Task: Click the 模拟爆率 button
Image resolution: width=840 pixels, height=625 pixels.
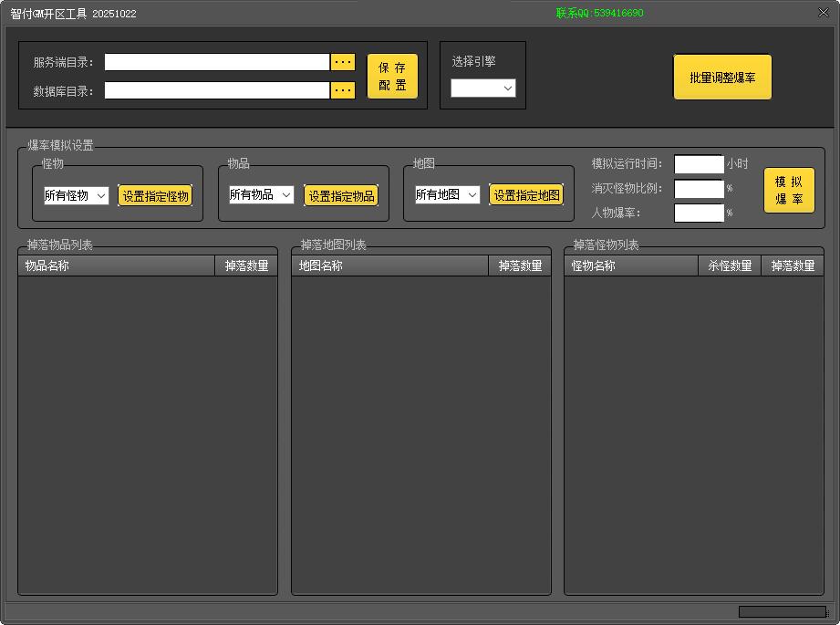Action: [789, 191]
